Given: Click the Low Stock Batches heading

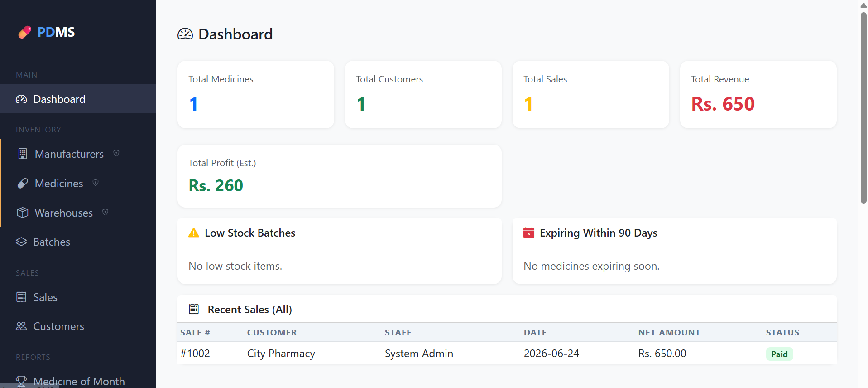Looking at the screenshot, I should tap(250, 233).
